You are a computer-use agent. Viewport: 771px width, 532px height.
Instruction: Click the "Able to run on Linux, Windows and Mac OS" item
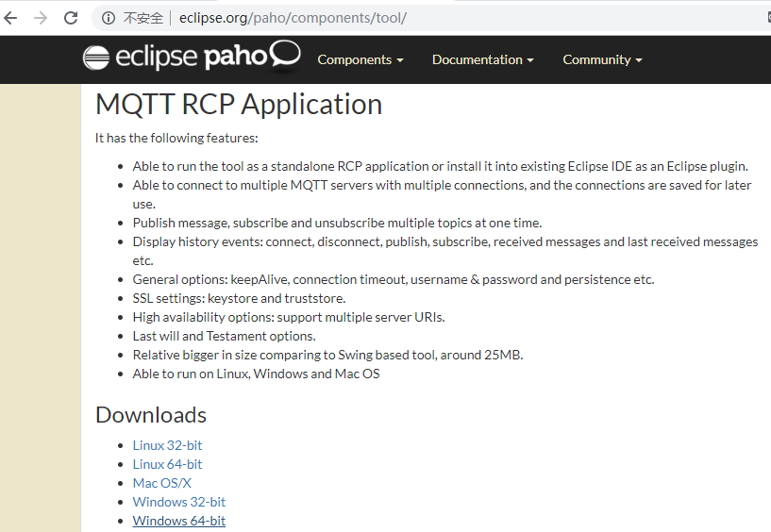pyautogui.click(x=256, y=374)
